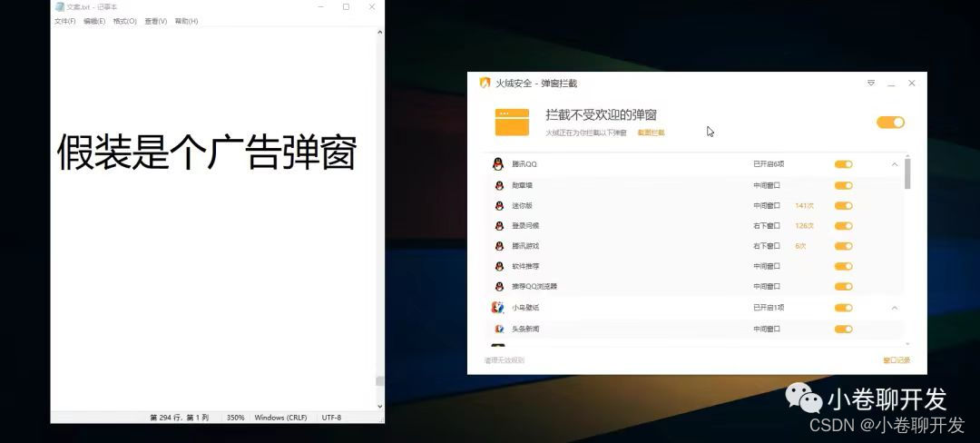Screen dimensions: 980x443
Task: Open the 查看(V) menu in Notepad
Action: click(x=156, y=21)
